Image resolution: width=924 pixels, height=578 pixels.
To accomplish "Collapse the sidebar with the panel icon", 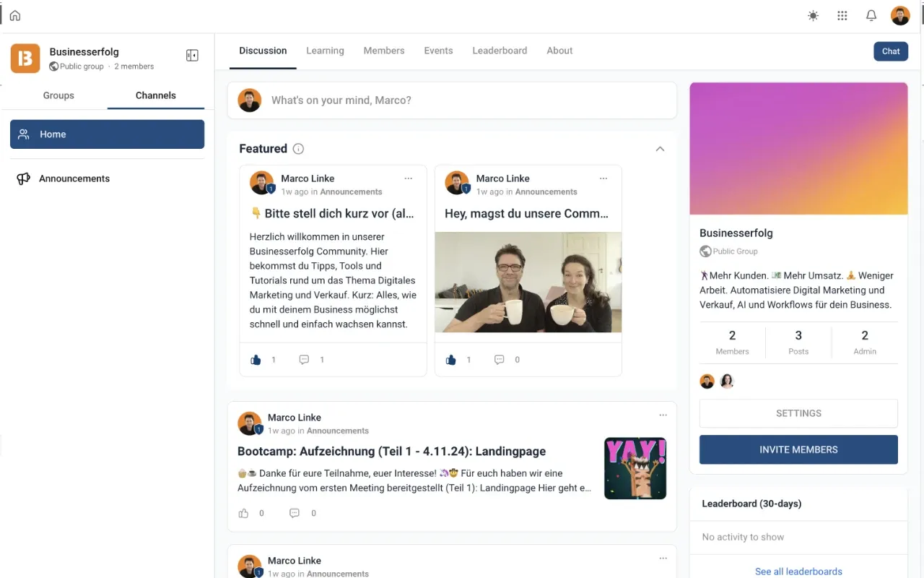I will tap(192, 54).
